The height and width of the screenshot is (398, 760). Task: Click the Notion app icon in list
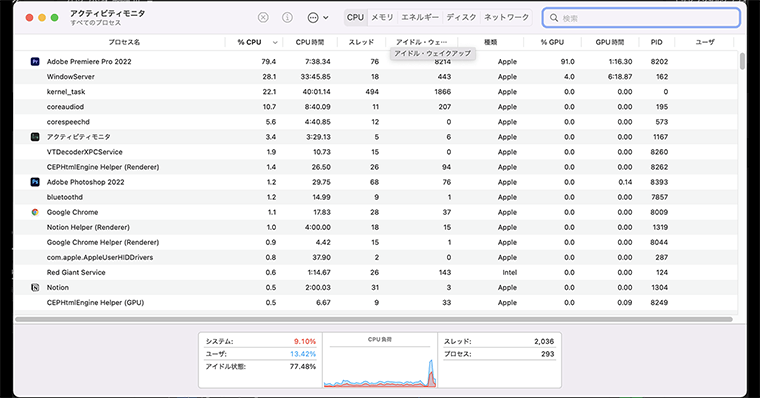click(x=35, y=287)
